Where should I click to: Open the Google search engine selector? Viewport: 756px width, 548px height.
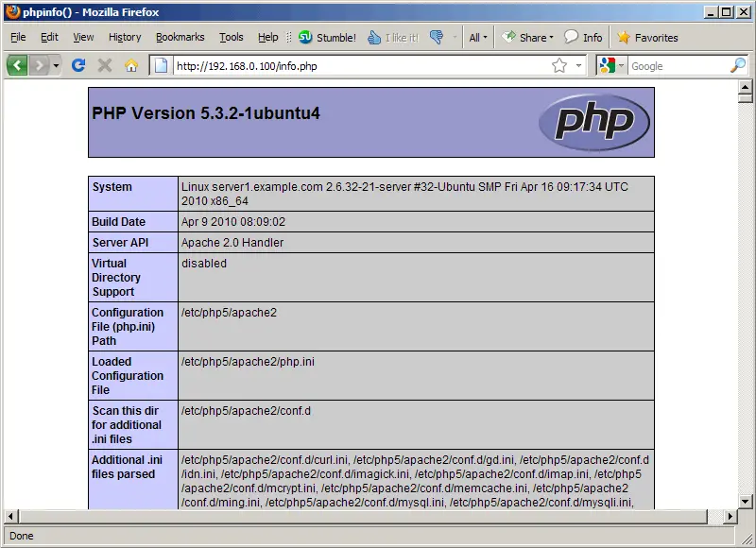pyautogui.click(x=610, y=65)
